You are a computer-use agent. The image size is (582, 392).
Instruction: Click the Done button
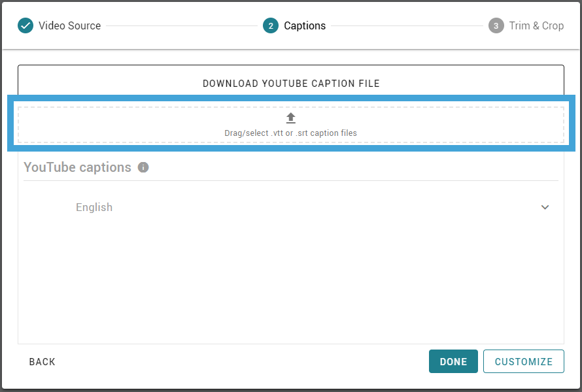click(453, 361)
